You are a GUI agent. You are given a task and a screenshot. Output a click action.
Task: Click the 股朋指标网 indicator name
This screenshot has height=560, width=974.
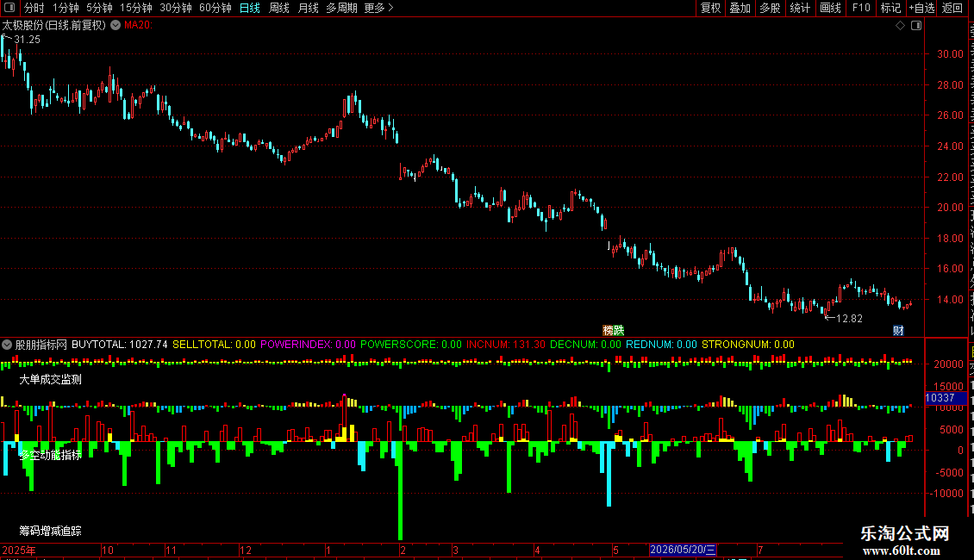coord(41,345)
